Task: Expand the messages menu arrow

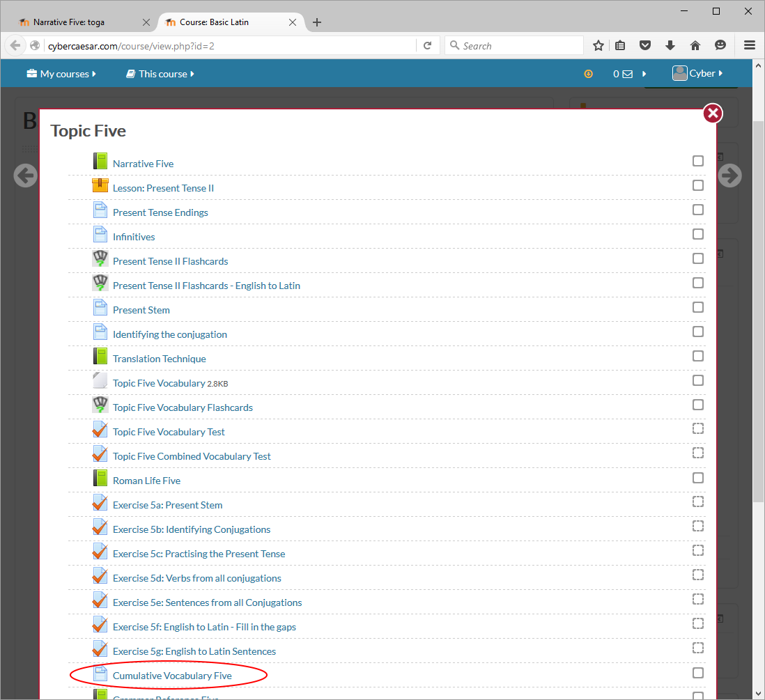Action: (644, 74)
